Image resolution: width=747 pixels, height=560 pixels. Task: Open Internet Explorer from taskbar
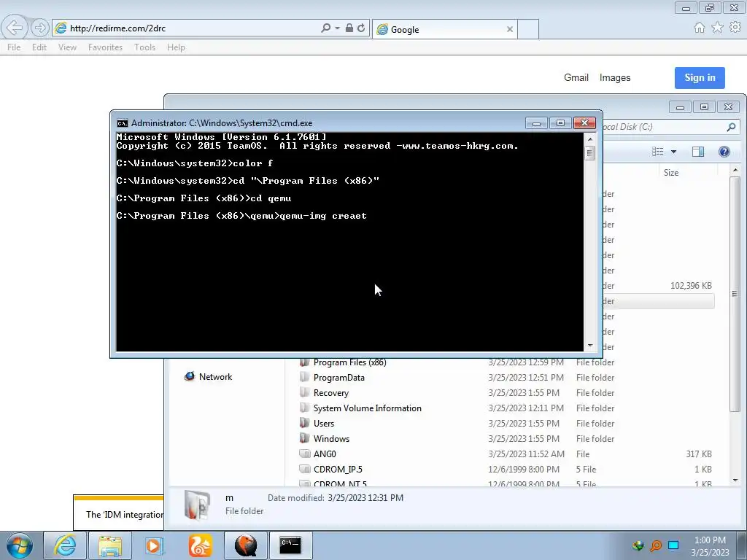64,545
